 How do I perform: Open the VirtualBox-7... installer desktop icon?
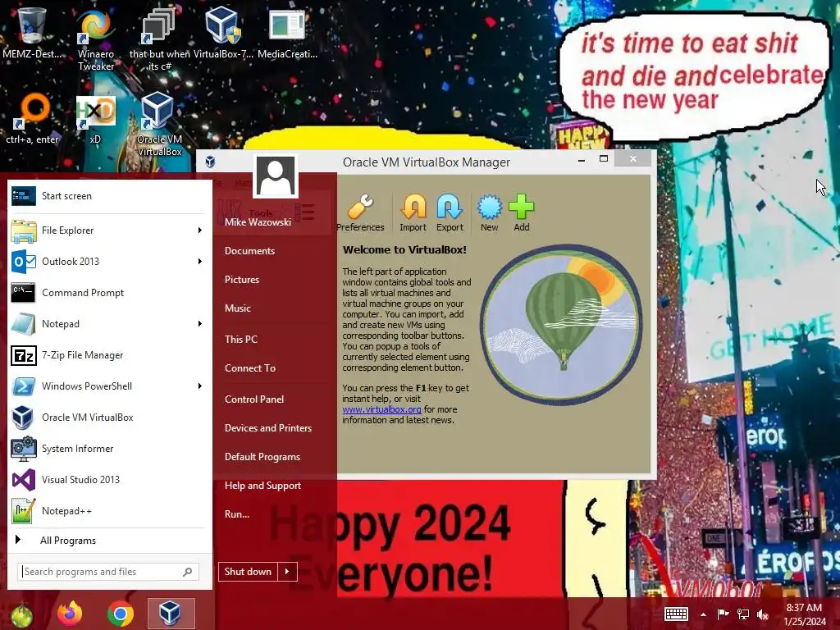point(223,33)
